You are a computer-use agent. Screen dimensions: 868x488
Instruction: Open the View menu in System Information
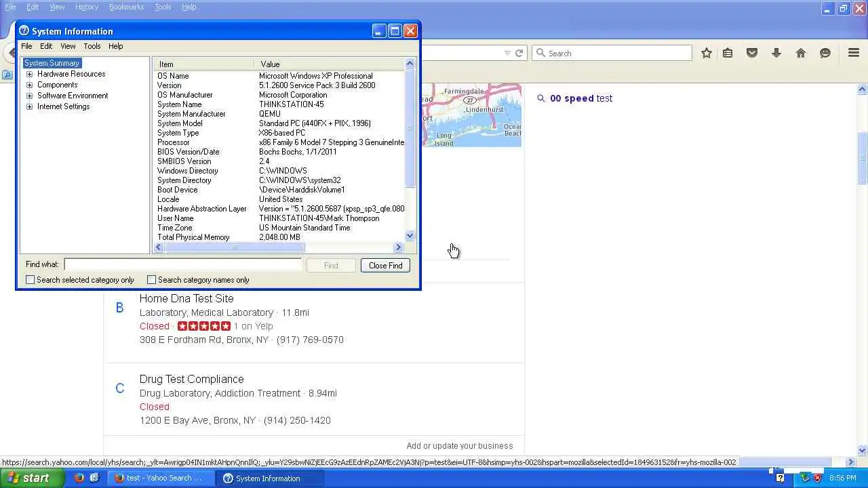(x=68, y=46)
